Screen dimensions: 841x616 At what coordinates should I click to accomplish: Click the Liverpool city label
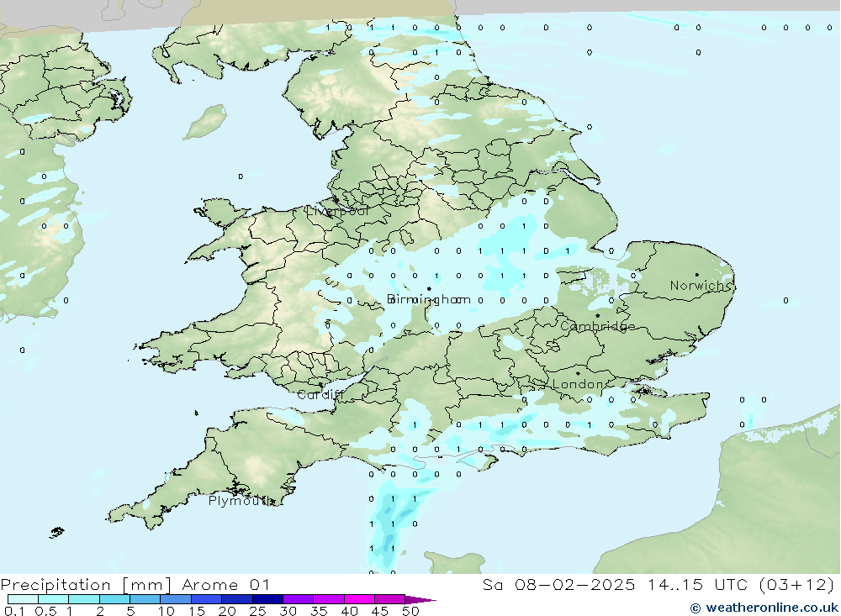[x=337, y=211]
